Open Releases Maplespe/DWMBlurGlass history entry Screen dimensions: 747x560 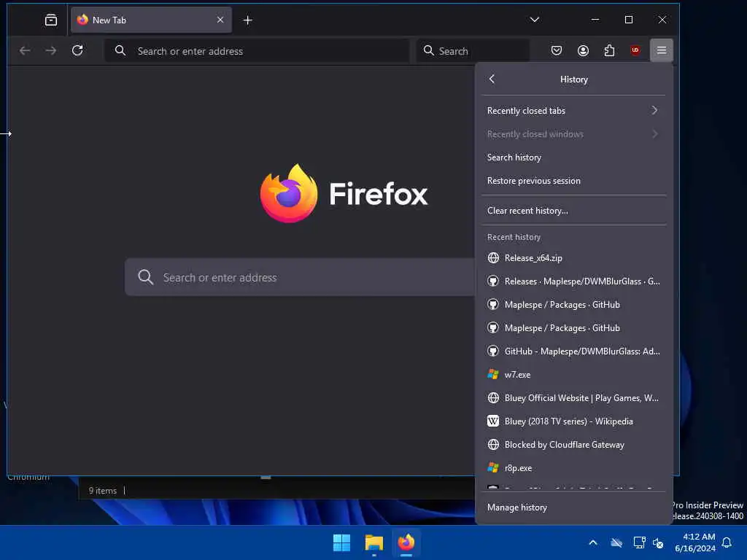pyautogui.click(x=573, y=281)
